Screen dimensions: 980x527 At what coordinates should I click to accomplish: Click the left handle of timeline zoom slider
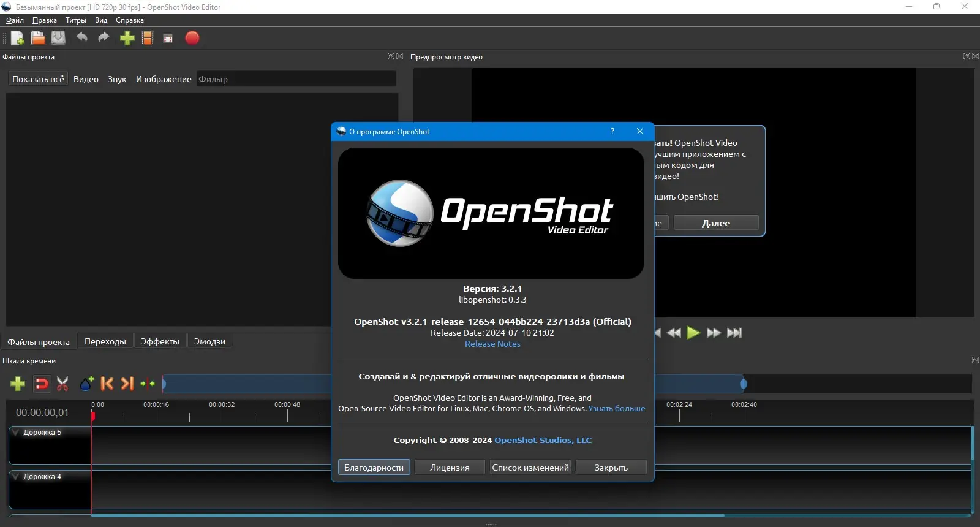(164, 384)
